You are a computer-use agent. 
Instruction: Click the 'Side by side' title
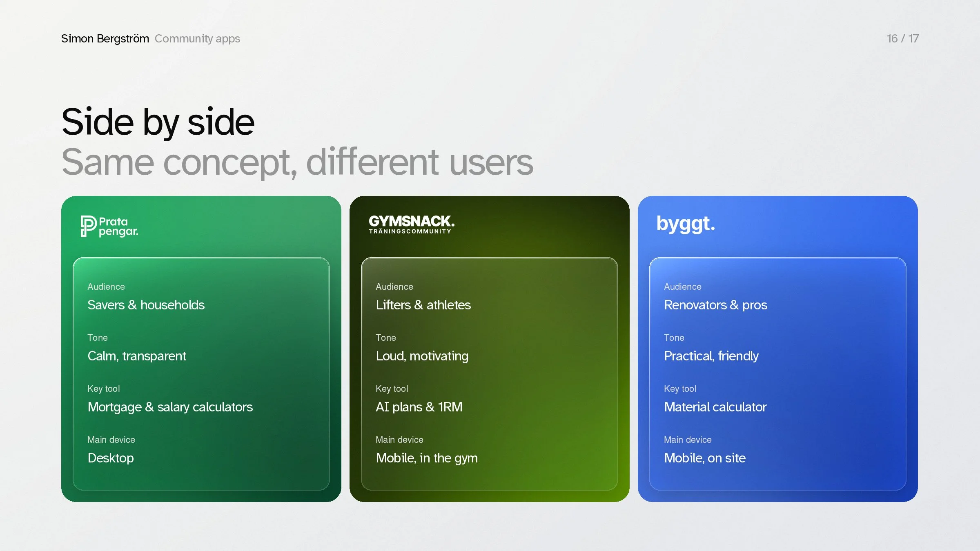click(158, 122)
